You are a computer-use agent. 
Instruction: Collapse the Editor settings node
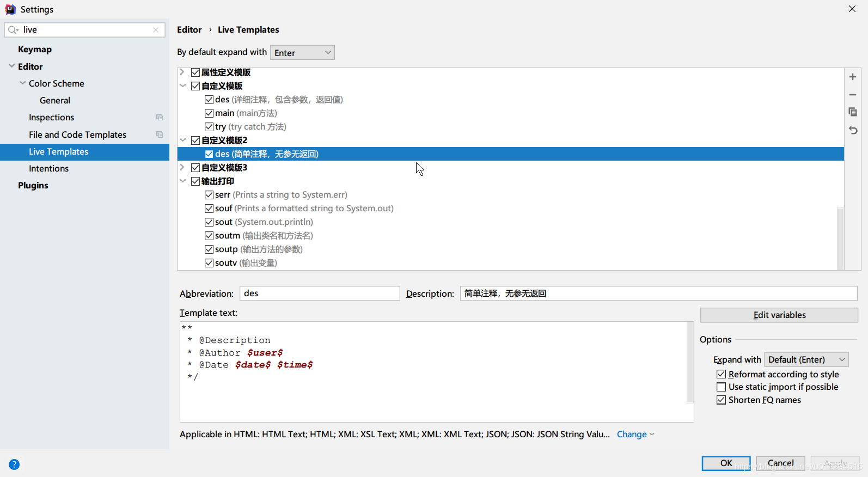pyautogui.click(x=11, y=66)
